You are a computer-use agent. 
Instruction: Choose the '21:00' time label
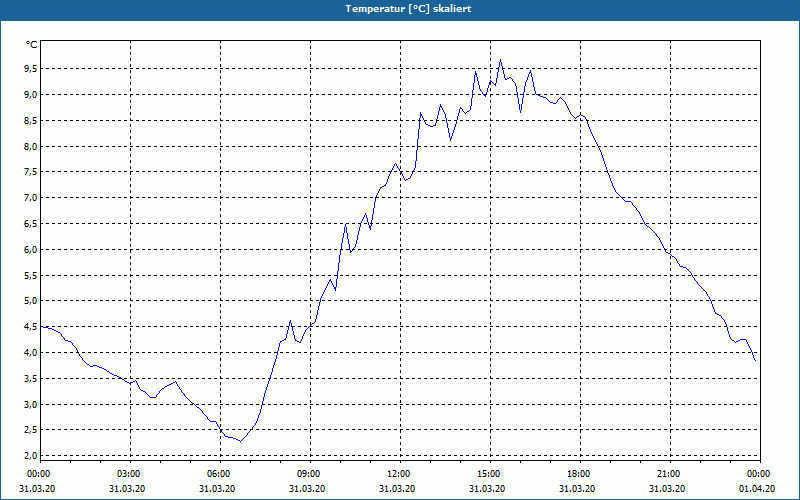pyautogui.click(x=669, y=474)
